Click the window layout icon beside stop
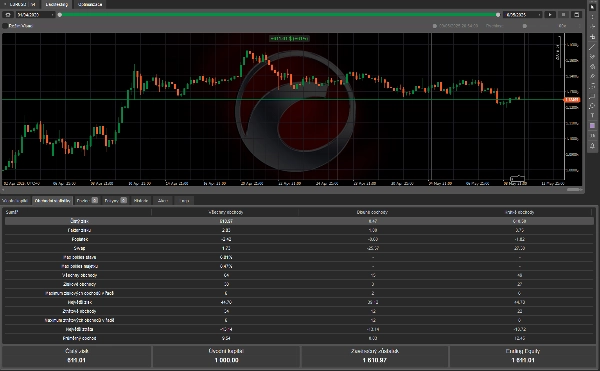600x371 pixels. pos(576,15)
